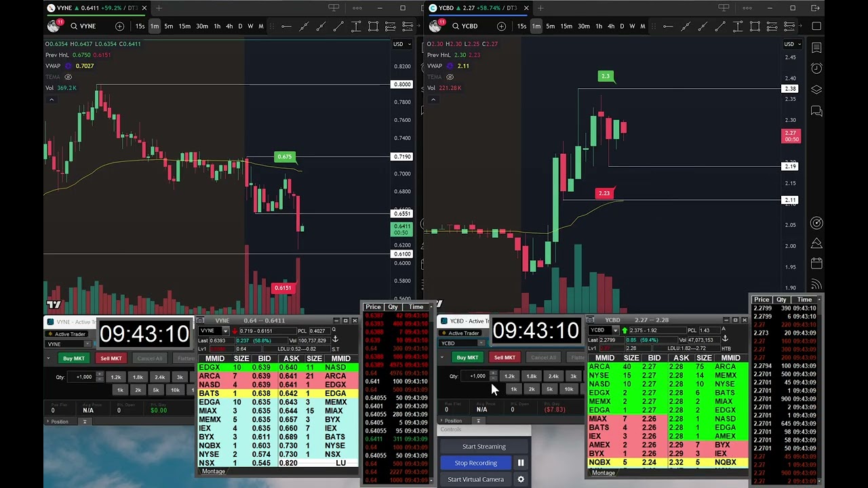The image size is (868, 488).
Task: Select the horizontal line tool on VYNE chart
Action: point(286,26)
